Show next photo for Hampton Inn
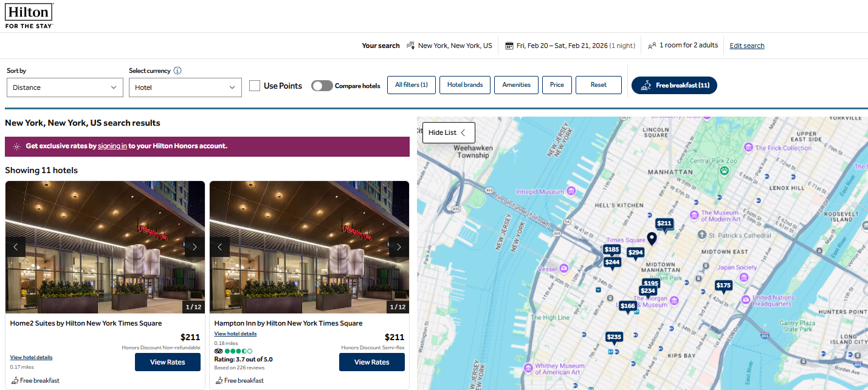The height and width of the screenshot is (390, 868). 399,247
